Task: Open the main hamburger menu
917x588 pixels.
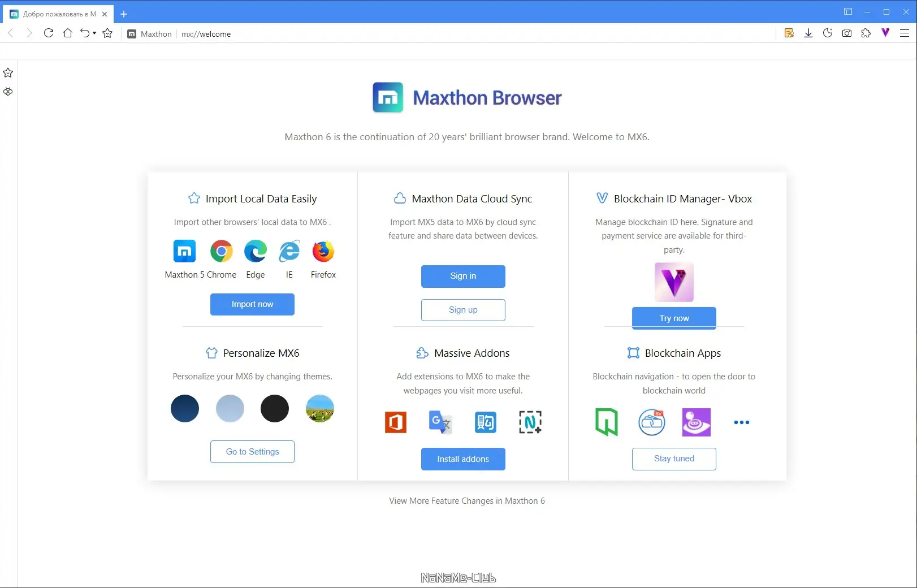Action: point(905,33)
